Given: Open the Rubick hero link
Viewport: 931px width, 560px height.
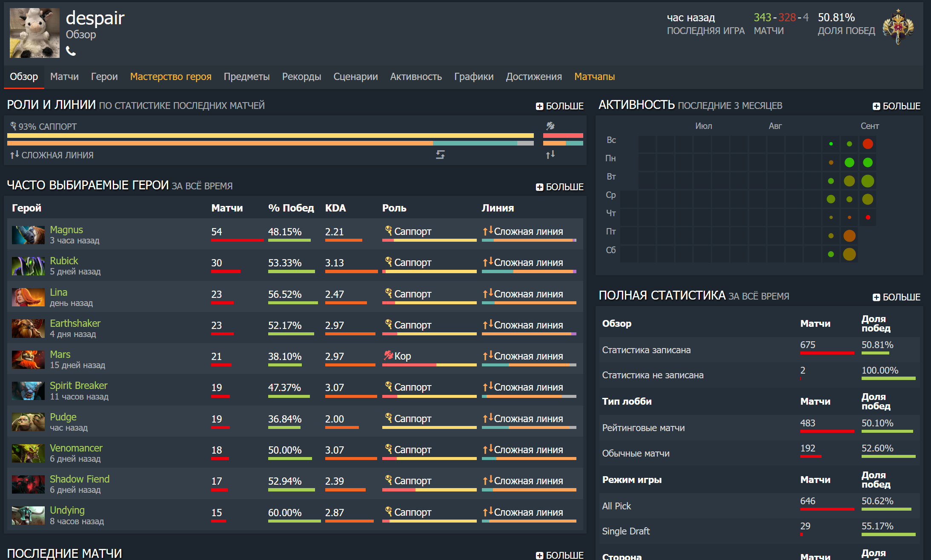Looking at the screenshot, I should (64, 260).
